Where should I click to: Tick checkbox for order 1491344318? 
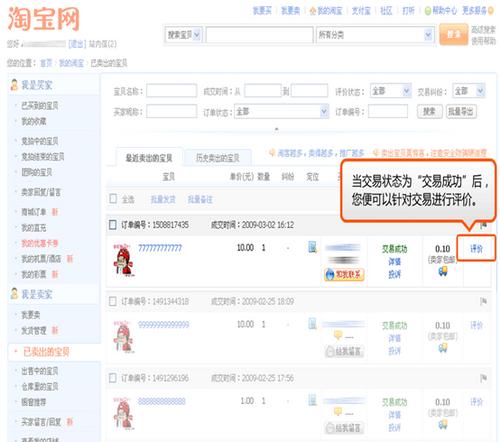coord(113,301)
